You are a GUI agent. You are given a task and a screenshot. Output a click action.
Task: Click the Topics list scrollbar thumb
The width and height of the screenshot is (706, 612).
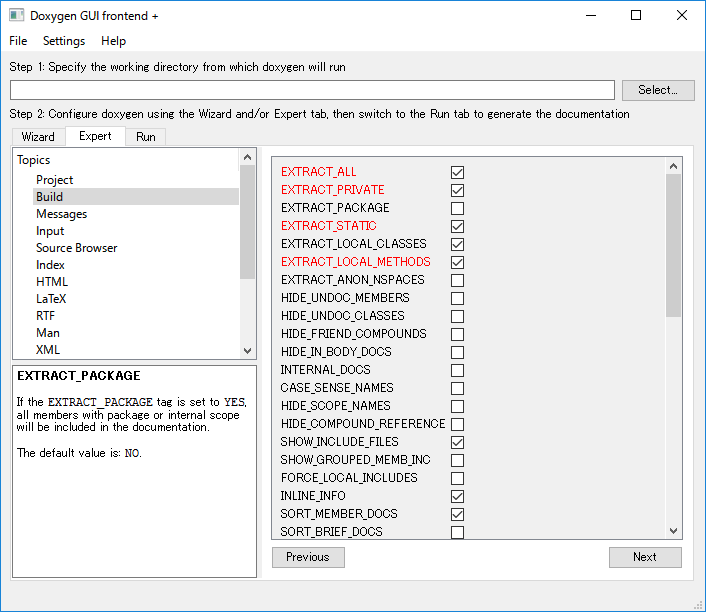pos(247,222)
